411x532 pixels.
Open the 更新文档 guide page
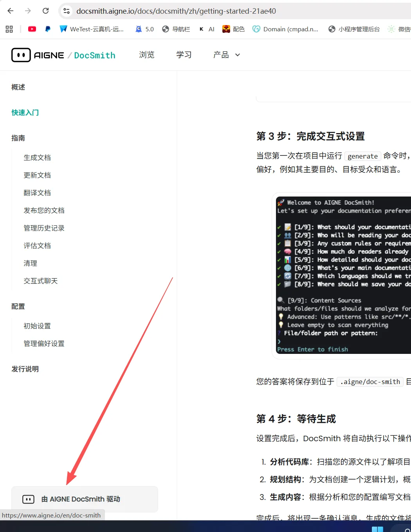pyautogui.click(x=37, y=175)
